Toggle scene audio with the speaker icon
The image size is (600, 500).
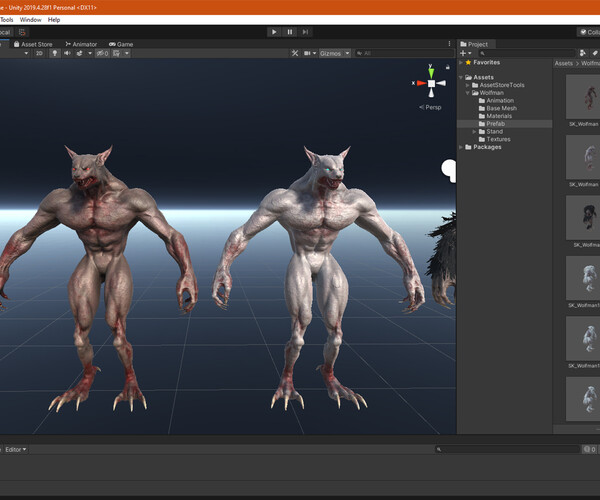(67, 53)
